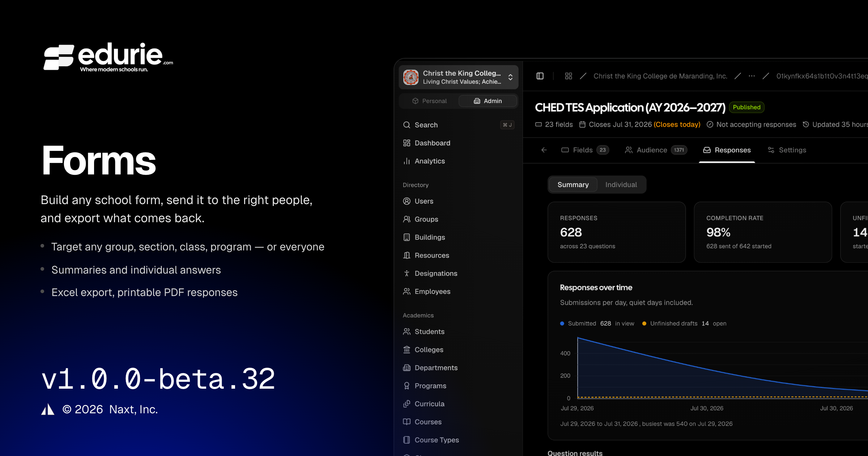Click the 'Directory' section label
Image resolution: width=868 pixels, height=456 pixels.
[x=416, y=185]
